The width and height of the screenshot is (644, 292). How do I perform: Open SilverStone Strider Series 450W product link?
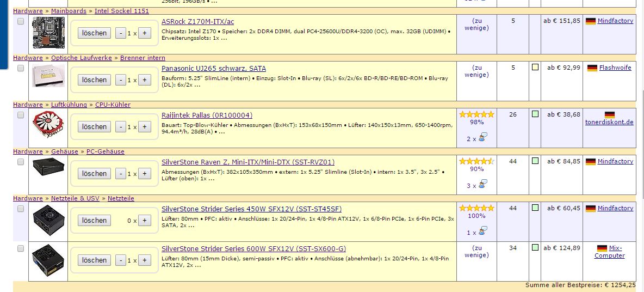pyautogui.click(x=251, y=209)
